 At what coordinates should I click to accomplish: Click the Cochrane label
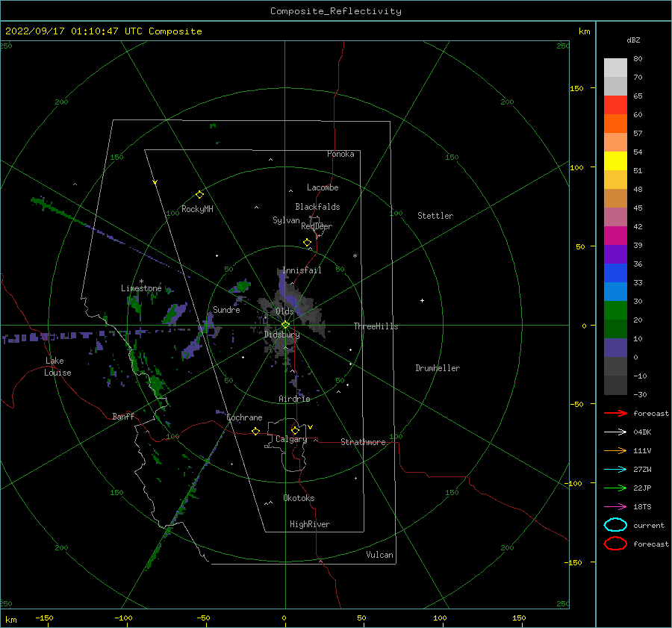244,417
